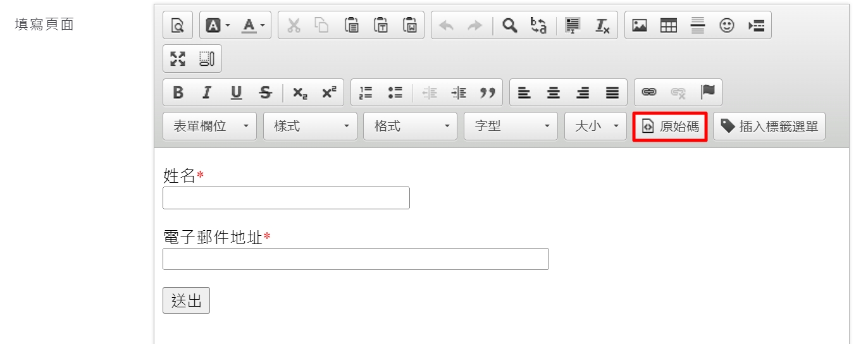The height and width of the screenshot is (344, 868).
Task: Expand the 字型 font dropdown
Action: tap(511, 126)
